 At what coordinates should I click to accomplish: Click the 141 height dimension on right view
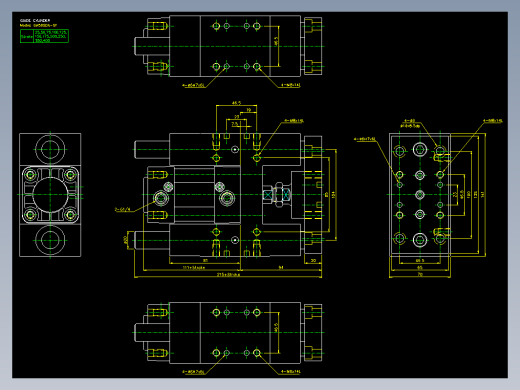point(482,194)
